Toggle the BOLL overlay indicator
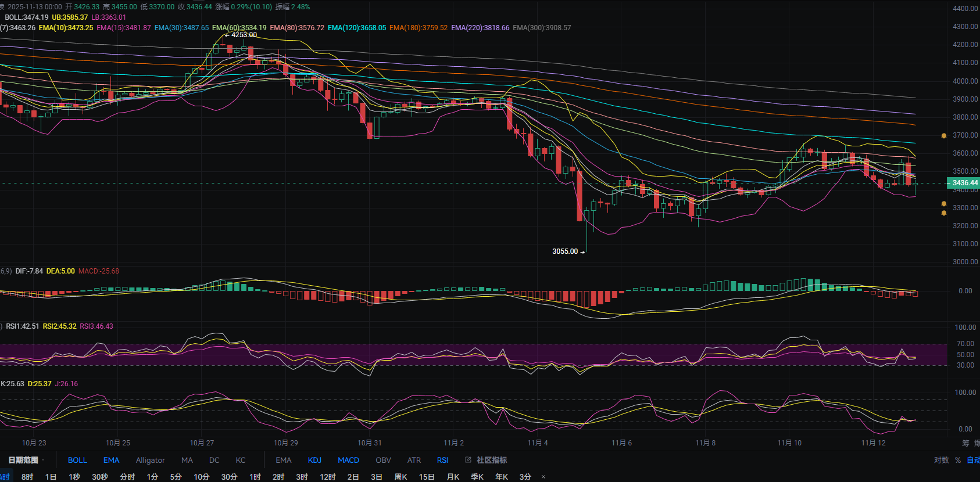Screen dimensions: 980x482 click(77, 460)
